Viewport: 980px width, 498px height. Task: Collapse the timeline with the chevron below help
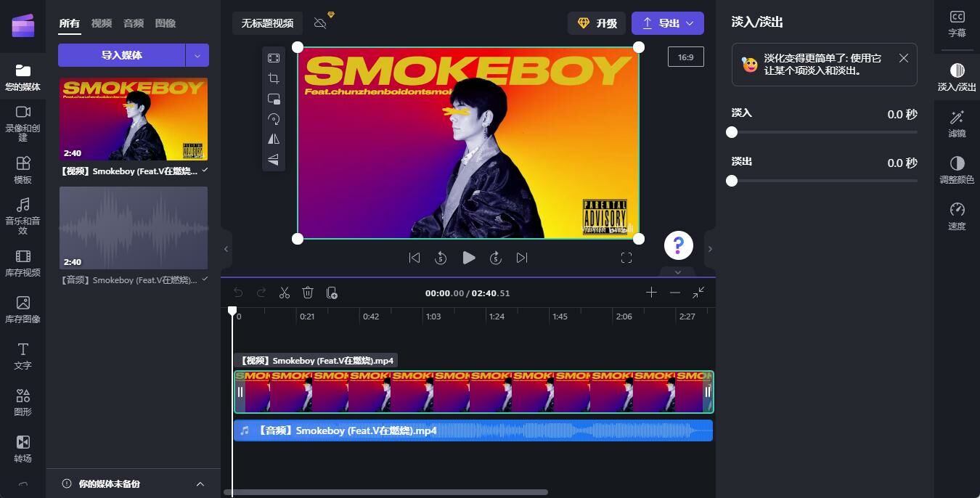(678, 272)
